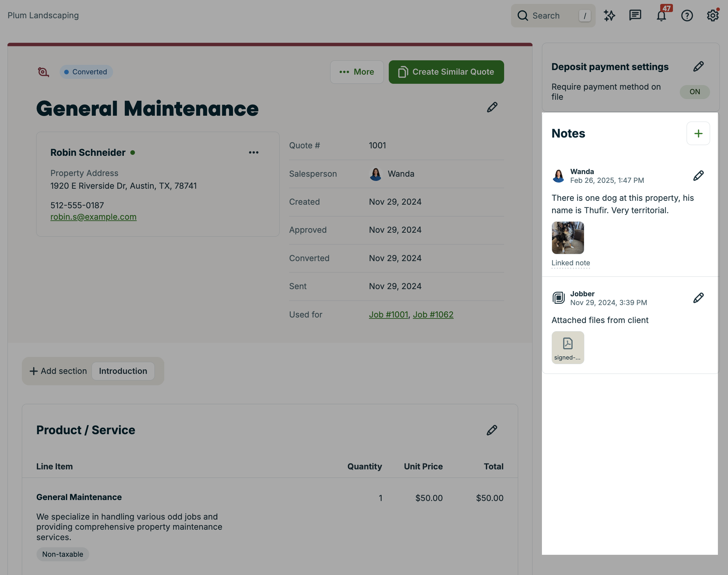The width and height of the screenshot is (728, 575).
Task: Edit deposit payment settings pencil
Action: coord(698,66)
